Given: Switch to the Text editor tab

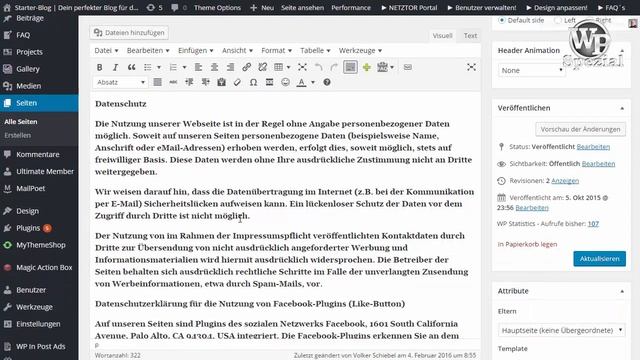Looking at the screenshot, I should 470,36.
